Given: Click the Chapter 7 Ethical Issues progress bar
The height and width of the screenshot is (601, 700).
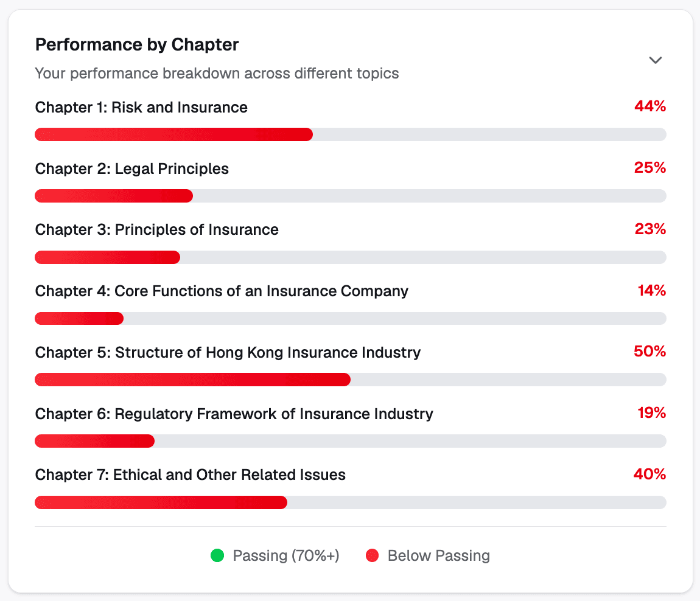Looking at the screenshot, I should tap(350, 502).
